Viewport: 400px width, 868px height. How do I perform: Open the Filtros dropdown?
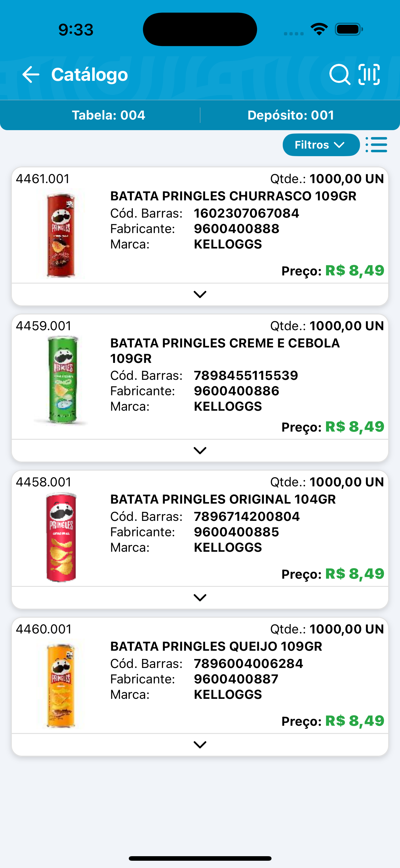pos(321,145)
